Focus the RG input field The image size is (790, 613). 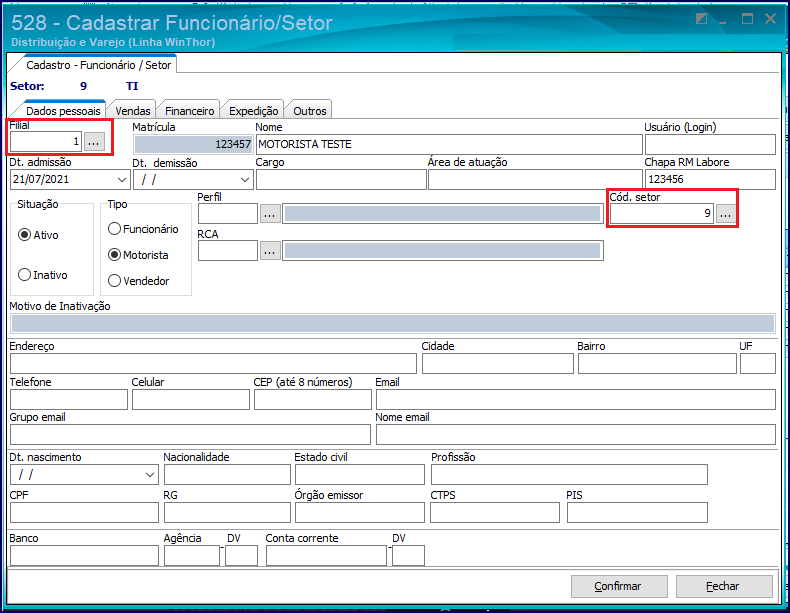point(227,513)
